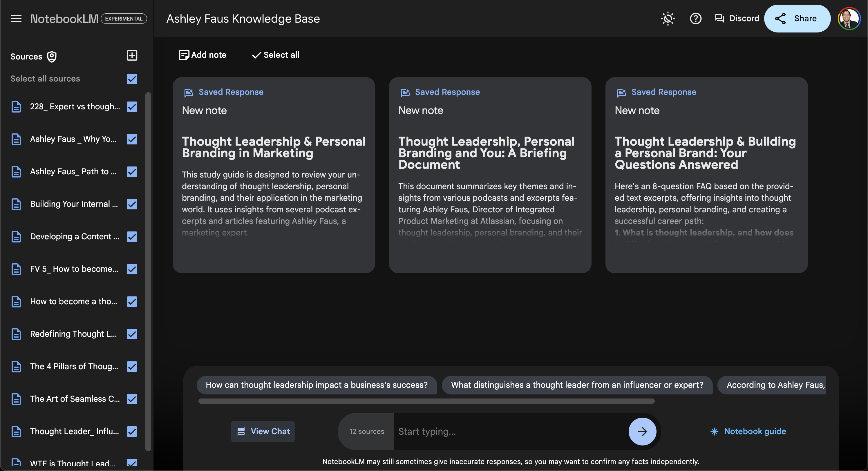Open the Discord community link
The image size is (868, 471).
(x=737, y=19)
